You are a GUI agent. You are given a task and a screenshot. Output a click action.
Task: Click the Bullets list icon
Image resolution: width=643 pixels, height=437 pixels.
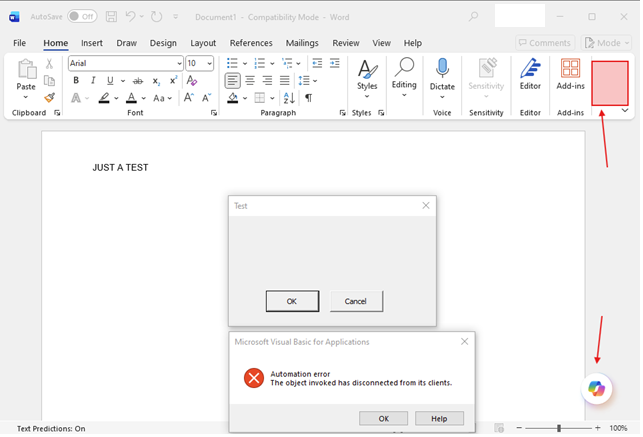point(232,63)
